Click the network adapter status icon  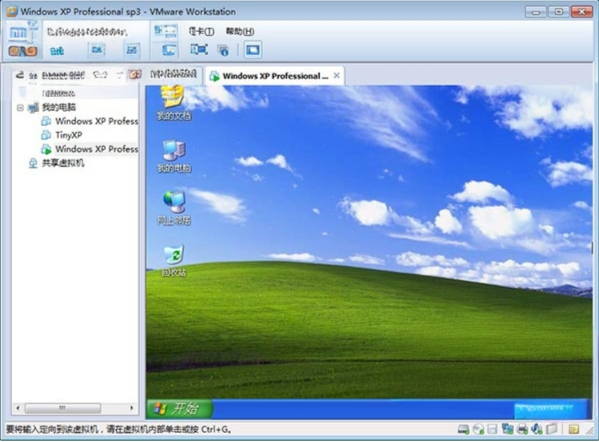pyautogui.click(x=507, y=430)
